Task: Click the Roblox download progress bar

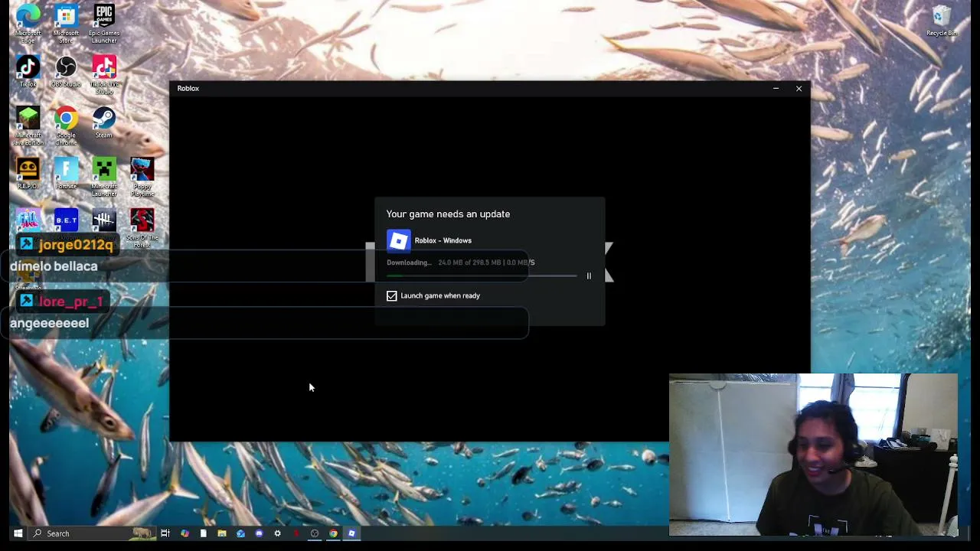Action: coord(482,275)
